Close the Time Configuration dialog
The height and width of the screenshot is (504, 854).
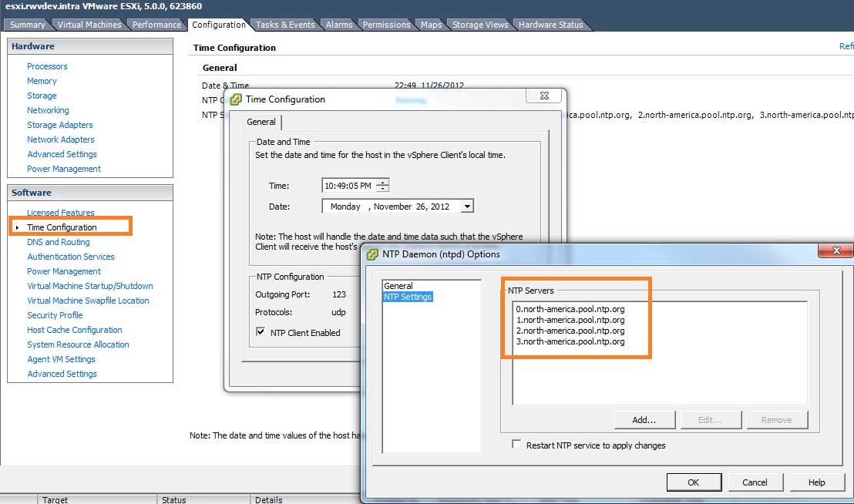tap(543, 96)
